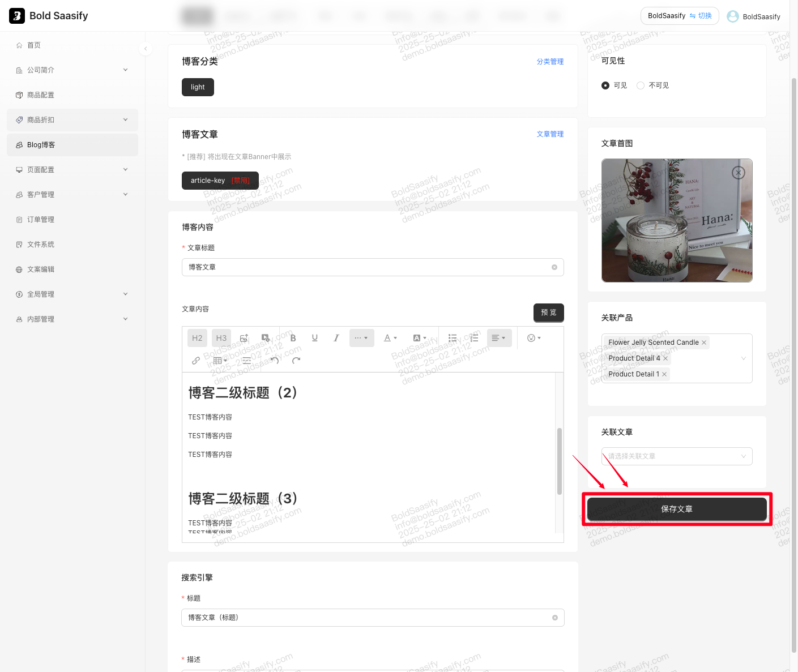Open the more formatting options dropdown
Screen dimensions: 798x672
[361, 338]
